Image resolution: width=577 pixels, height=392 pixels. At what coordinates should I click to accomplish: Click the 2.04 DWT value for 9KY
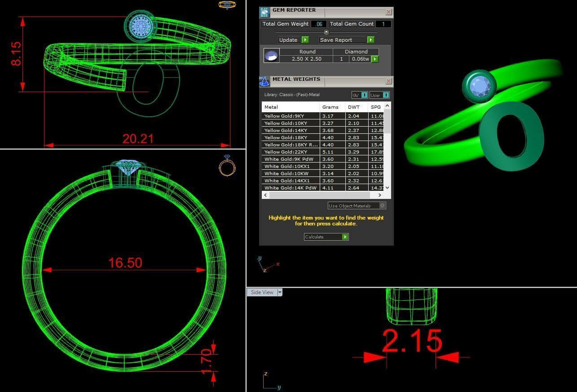pos(353,116)
